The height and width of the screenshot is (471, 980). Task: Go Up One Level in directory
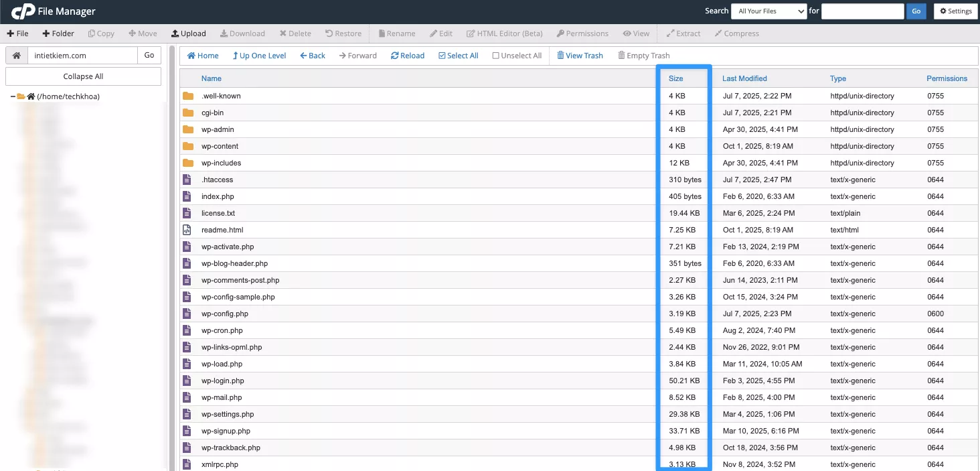coord(259,56)
